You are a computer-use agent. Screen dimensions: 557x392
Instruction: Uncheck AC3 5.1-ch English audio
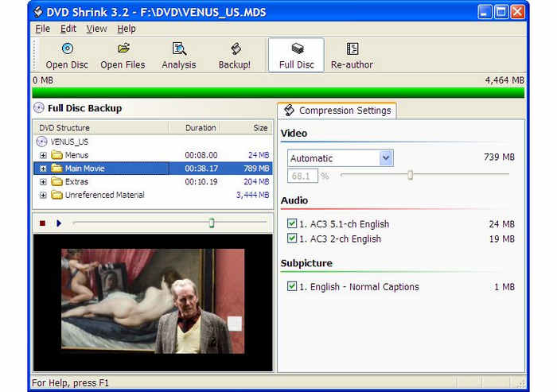pos(292,223)
